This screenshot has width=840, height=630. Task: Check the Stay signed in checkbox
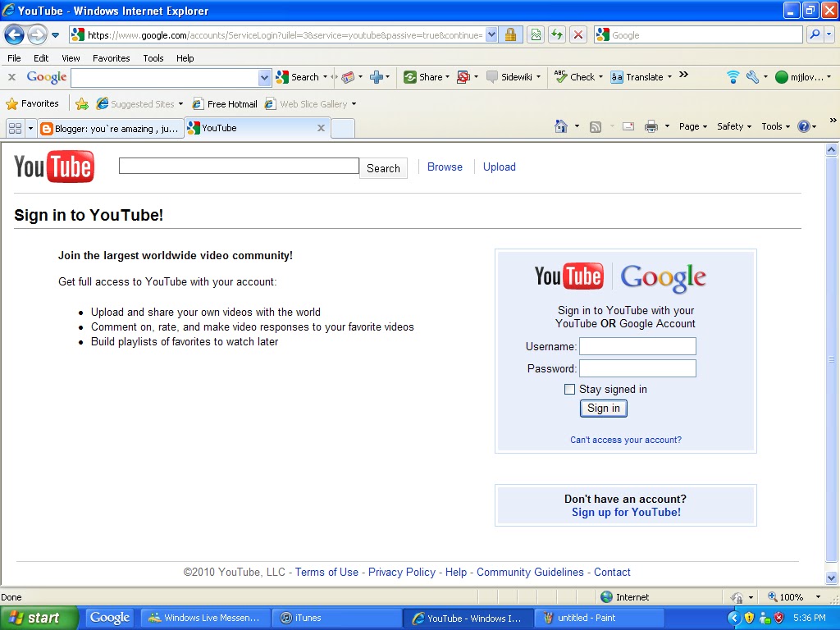click(569, 390)
